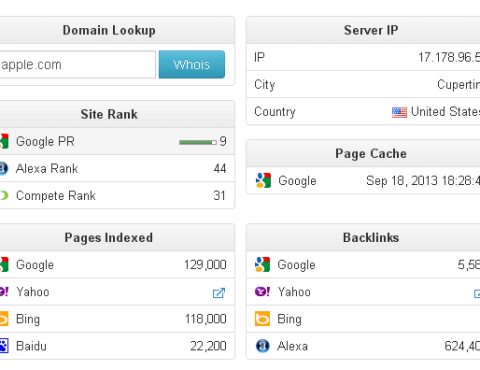The image size is (480, 370).
Task: Click the Yahoo icon in Pages Indexed
Action: [4, 292]
